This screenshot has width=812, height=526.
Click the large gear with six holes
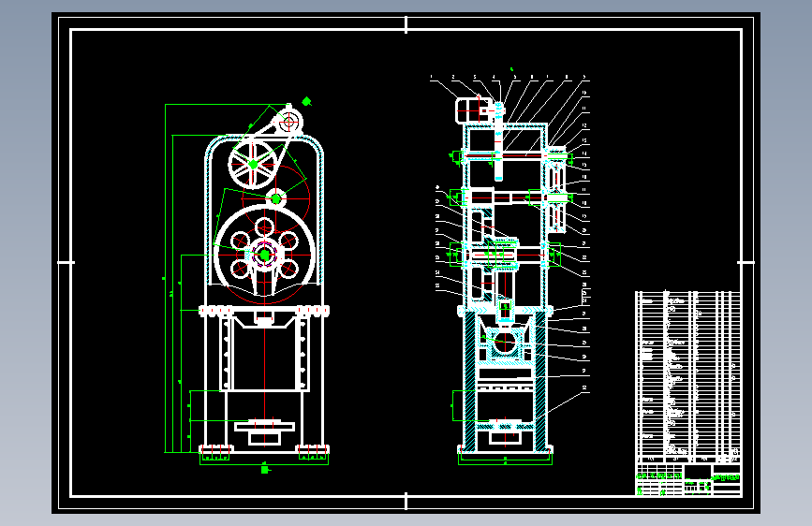(265, 256)
